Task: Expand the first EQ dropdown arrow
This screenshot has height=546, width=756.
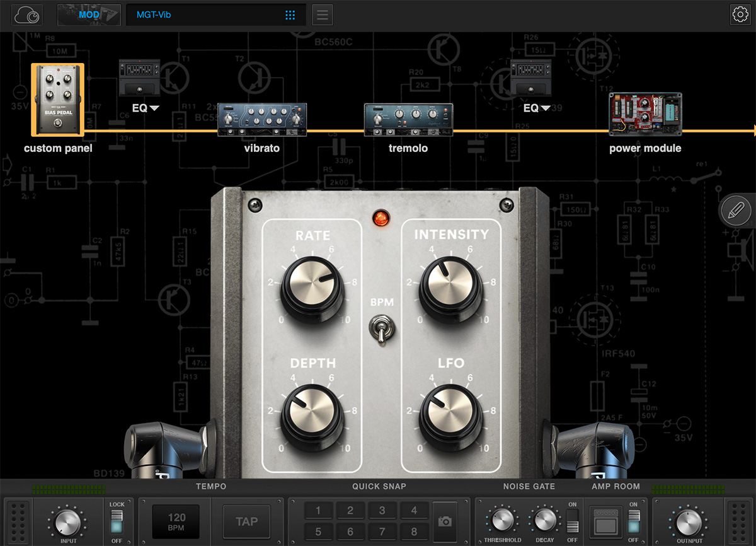Action: pyautogui.click(x=154, y=108)
